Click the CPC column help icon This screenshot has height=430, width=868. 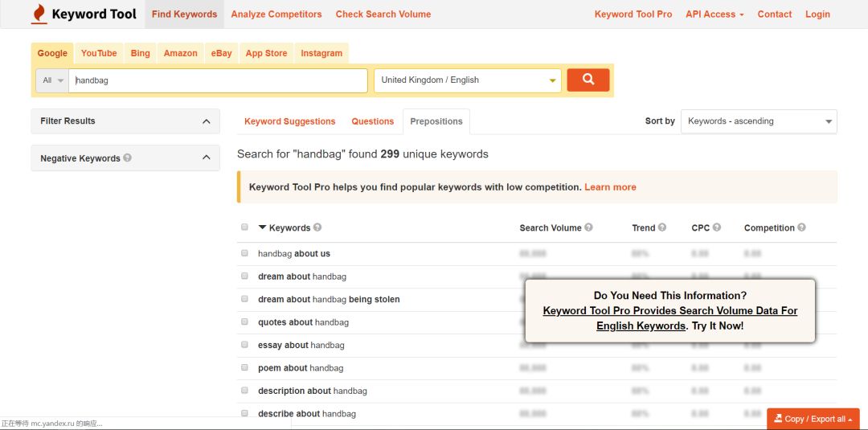tap(717, 227)
